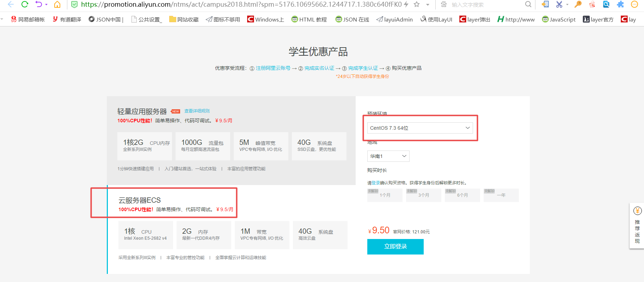Select the 云服务器ECS product heading
This screenshot has width=644, height=282.
140,200
